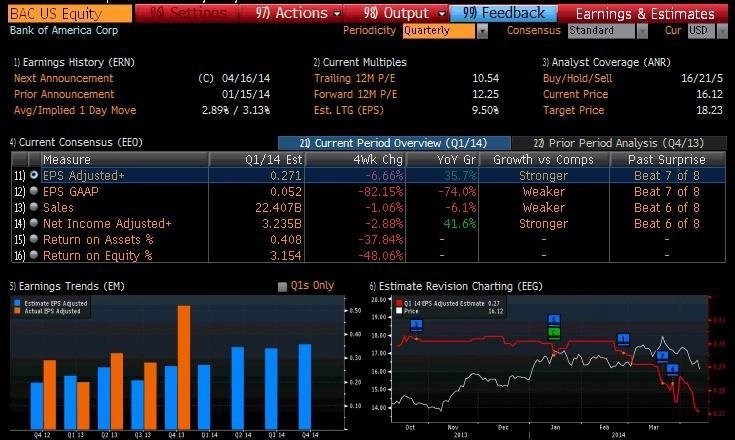The image size is (735, 440).
Task: Select the Return on Equity % radio button
Action: pyautogui.click(x=34, y=255)
